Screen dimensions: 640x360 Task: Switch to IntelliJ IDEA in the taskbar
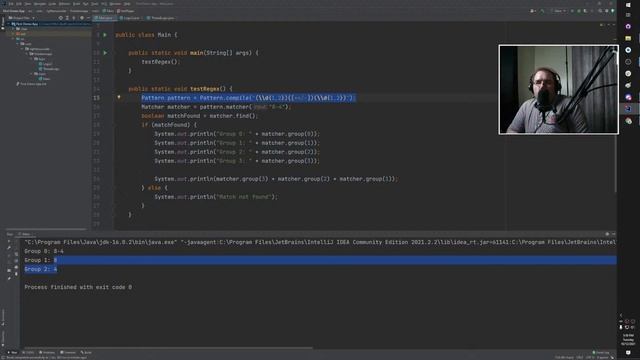[628, 109]
